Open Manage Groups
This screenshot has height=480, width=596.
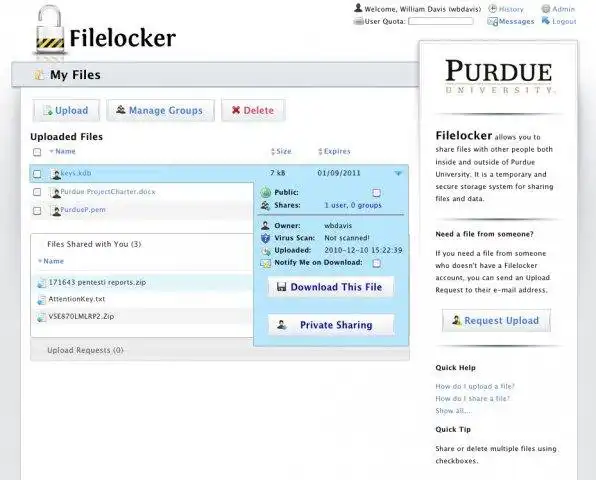(x=160, y=111)
